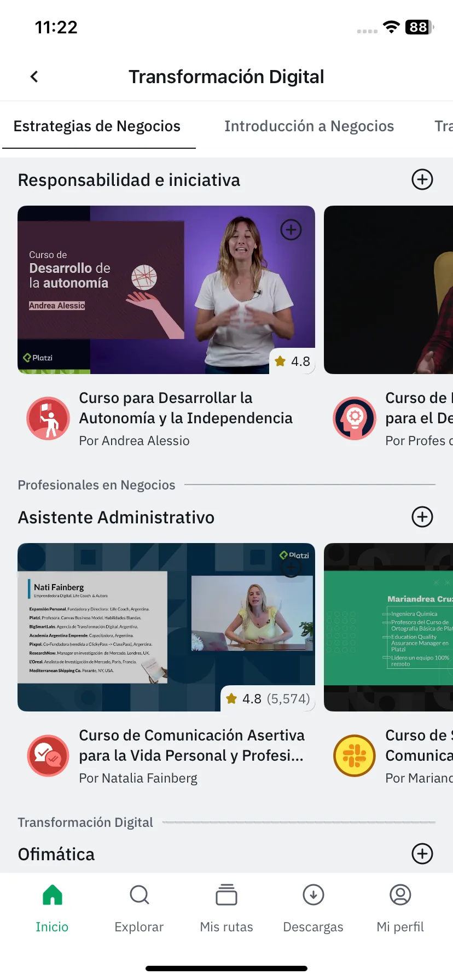Open the Mariandrea Cruz course thumbnail
This screenshot has width=453, height=980.
(388, 627)
